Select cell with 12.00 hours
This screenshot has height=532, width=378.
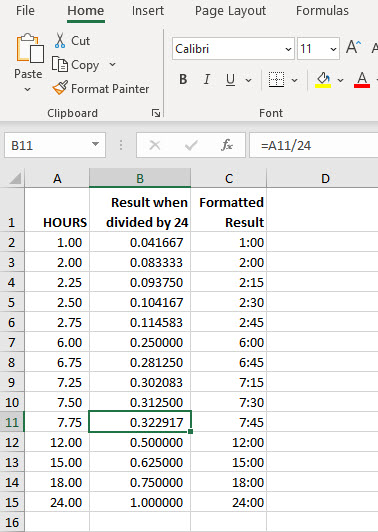point(57,442)
